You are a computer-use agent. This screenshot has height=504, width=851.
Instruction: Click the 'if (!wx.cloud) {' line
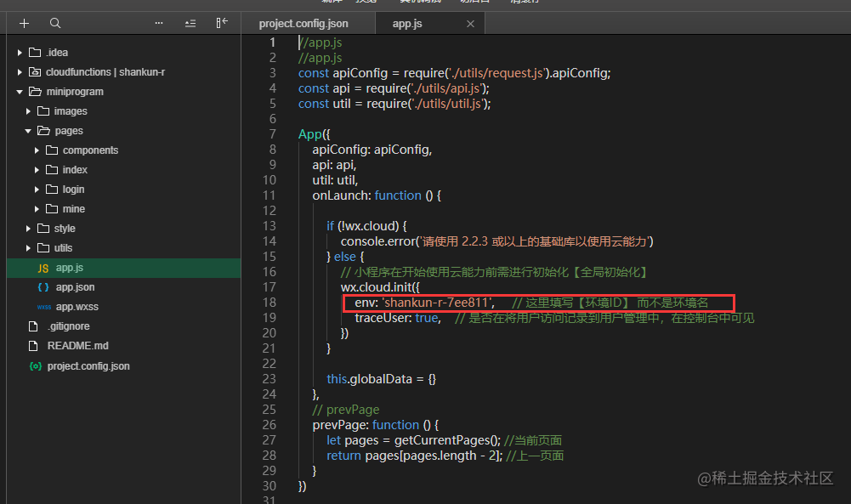(367, 226)
